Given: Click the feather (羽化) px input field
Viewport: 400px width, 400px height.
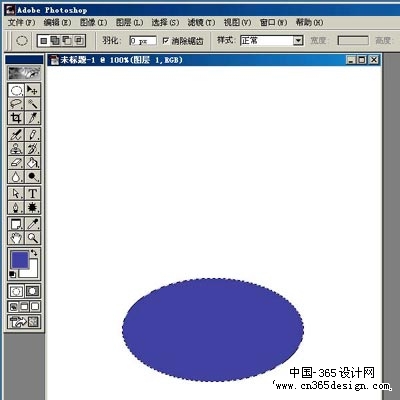Looking at the screenshot, I should point(143,41).
